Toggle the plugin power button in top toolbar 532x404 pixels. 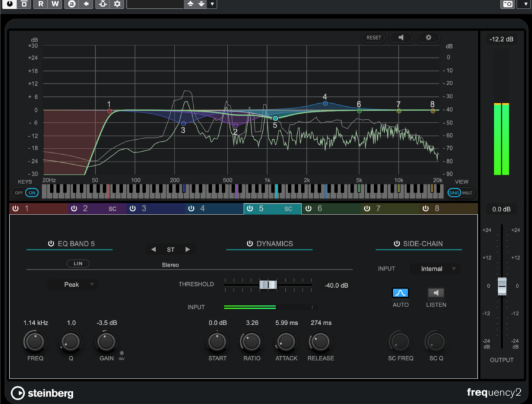pyautogui.click(x=9, y=4)
